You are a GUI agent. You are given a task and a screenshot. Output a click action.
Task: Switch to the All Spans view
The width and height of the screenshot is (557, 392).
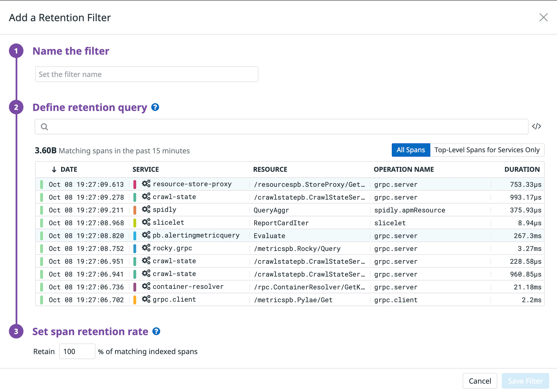coord(411,150)
